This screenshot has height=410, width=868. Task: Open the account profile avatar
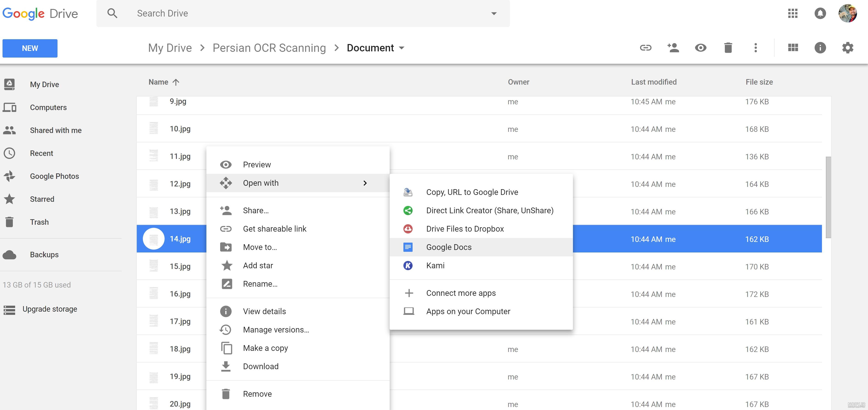[848, 14]
